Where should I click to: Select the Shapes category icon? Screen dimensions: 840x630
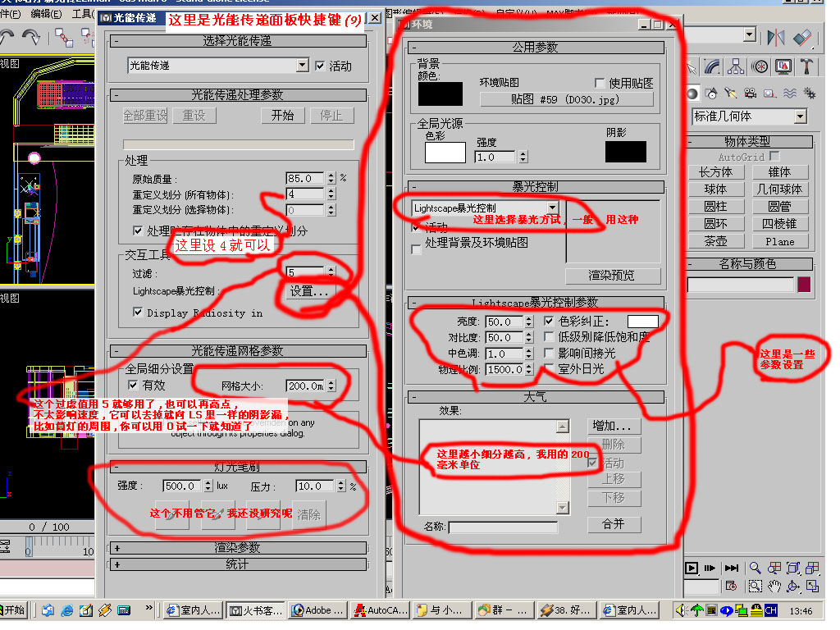(x=711, y=94)
